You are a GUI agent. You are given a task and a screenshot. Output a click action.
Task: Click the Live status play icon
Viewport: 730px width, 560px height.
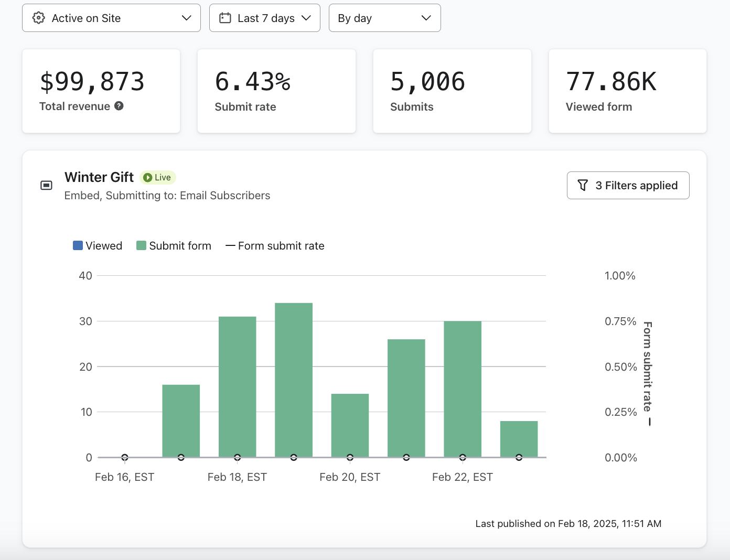(x=148, y=178)
